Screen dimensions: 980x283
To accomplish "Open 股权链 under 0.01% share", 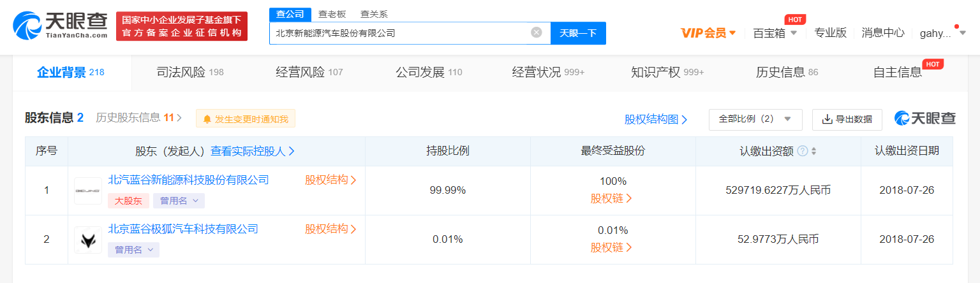I will 612,247.
